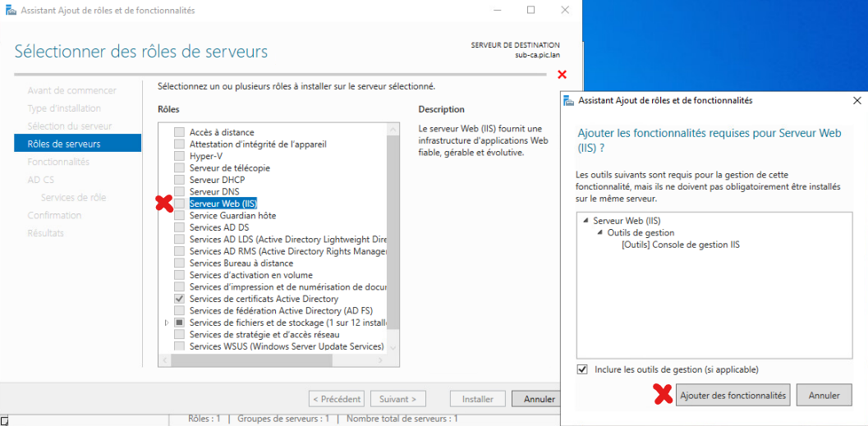Click Nombre total de serveurs : 1 text
Image resolution: width=868 pixels, height=426 pixels.
[x=402, y=419]
